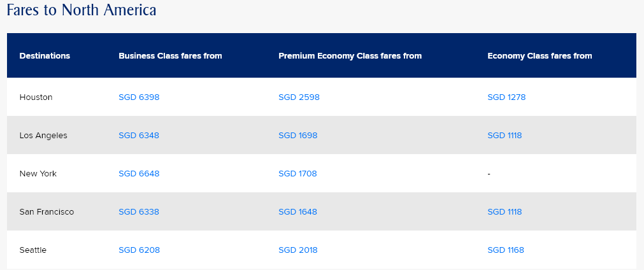Click Houston Business Class fare SGD 6398

[139, 97]
